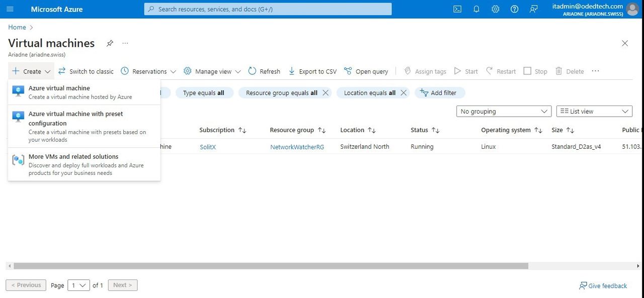644x298 pixels.
Task: Sort by Status column
Action: (425, 130)
